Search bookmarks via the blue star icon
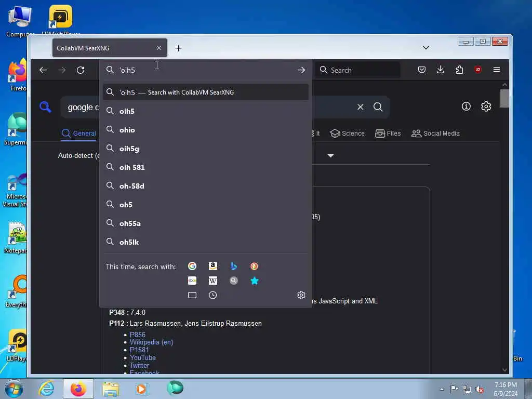The height and width of the screenshot is (399, 532). 254,281
